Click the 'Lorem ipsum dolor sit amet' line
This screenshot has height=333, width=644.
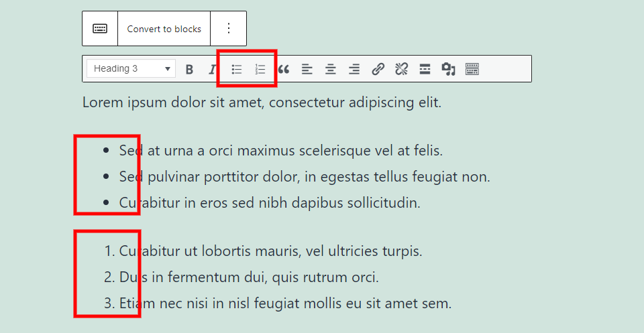(262, 102)
